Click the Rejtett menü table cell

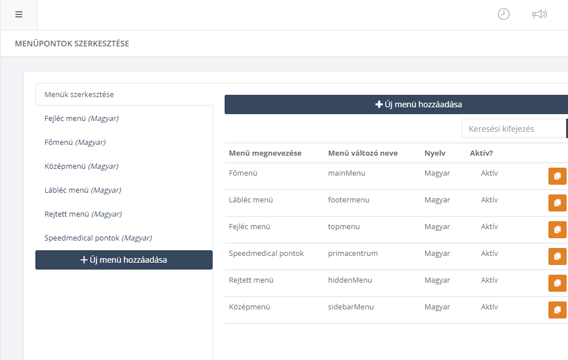tap(251, 280)
